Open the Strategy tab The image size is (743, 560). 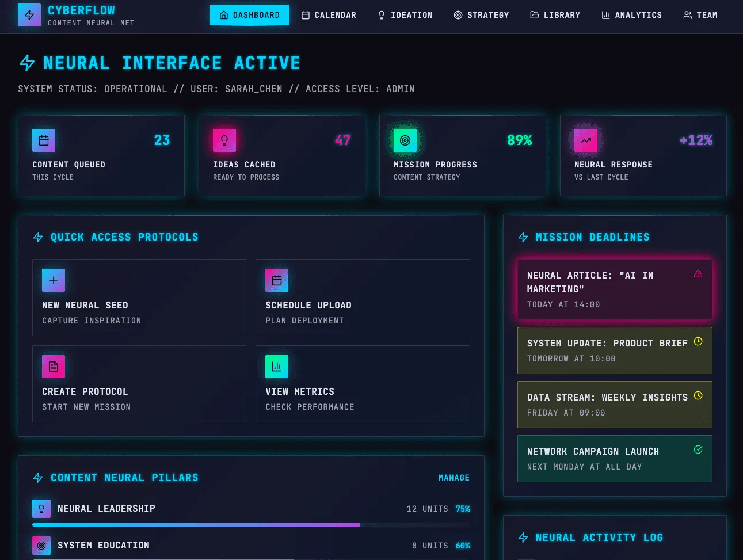click(482, 15)
